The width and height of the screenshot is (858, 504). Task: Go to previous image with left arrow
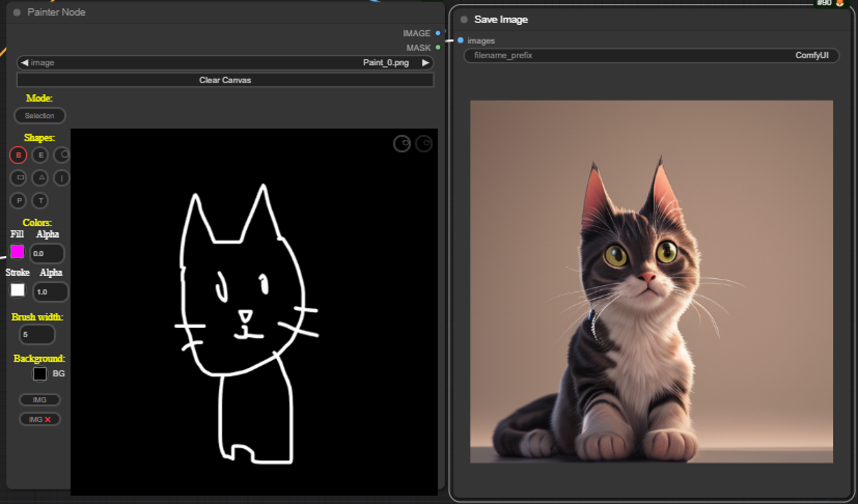(24, 63)
